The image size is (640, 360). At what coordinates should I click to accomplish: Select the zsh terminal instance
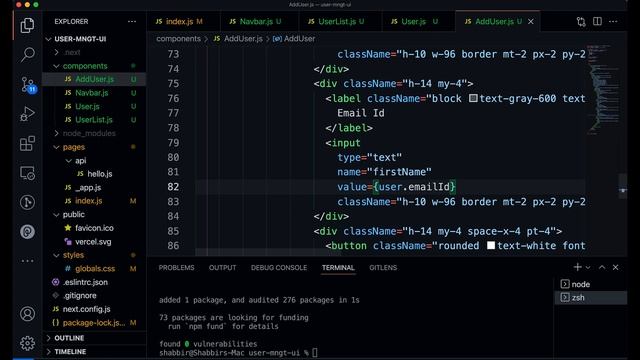(590, 298)
